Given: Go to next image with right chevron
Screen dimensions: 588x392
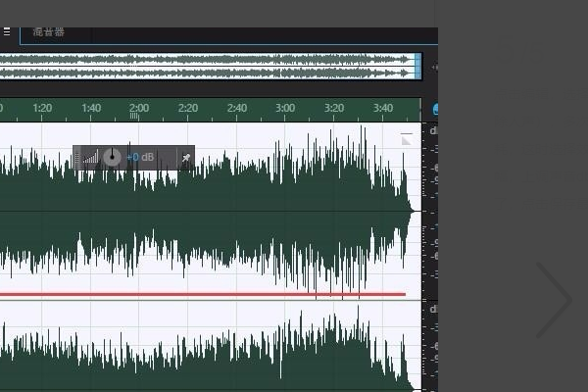Looking at the screenshot, I should coord(555,300).
